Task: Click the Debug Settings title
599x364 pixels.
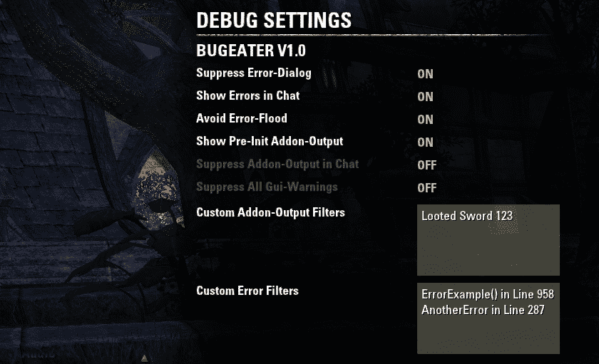Action: point(274,20)
